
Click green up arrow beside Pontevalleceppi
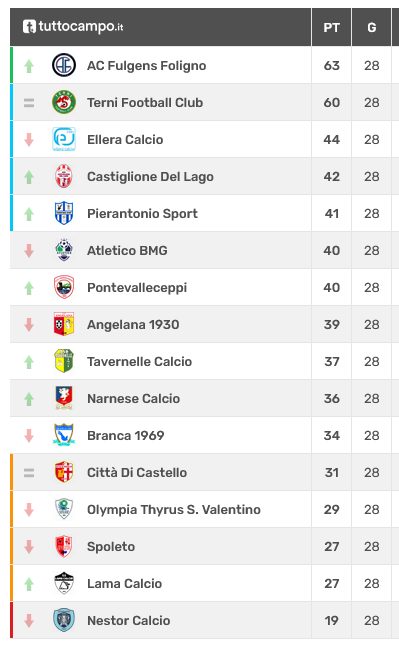(29, 288)
